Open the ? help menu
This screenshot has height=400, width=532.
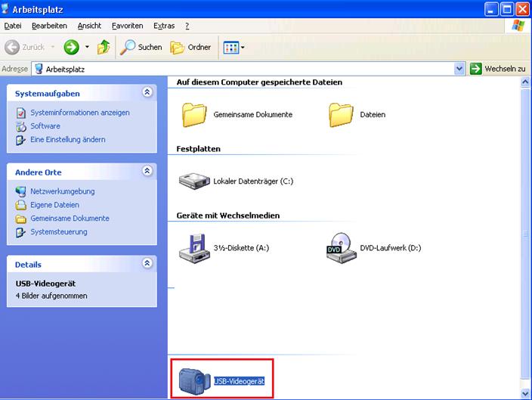pyautogui.click(x=187, y=26)
